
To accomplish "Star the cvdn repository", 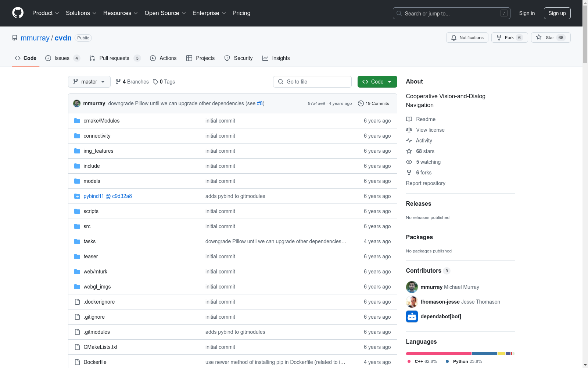I will click(x=551, y=38).
